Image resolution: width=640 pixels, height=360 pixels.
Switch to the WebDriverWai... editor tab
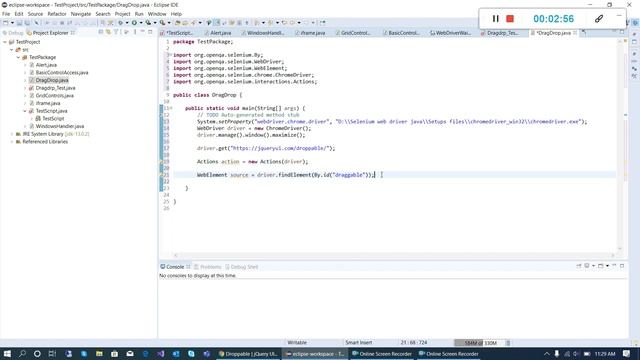coord(451,33)
